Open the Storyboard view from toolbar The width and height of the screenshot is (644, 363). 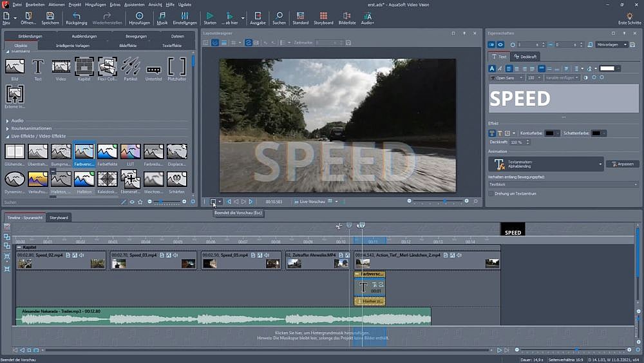(x=323, y=15)
